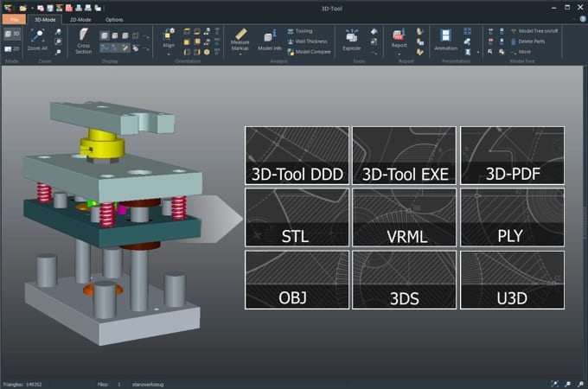Screen dimensions: 588x389
Task: Toggle the highlighted shaded display mode cube
Action: click(105, 35)
